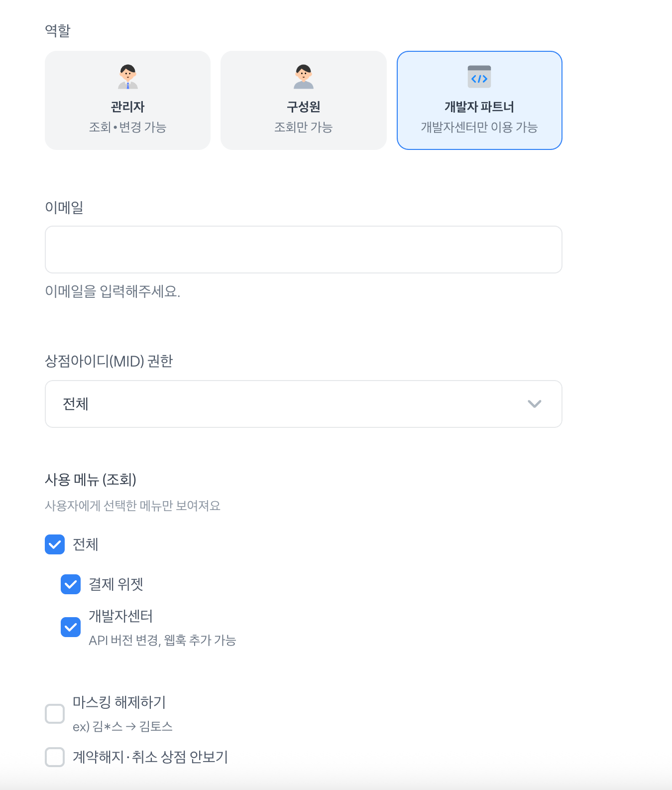
Task: Click the chevron arrow in MID dropdown
Action: tap(535, 404)
